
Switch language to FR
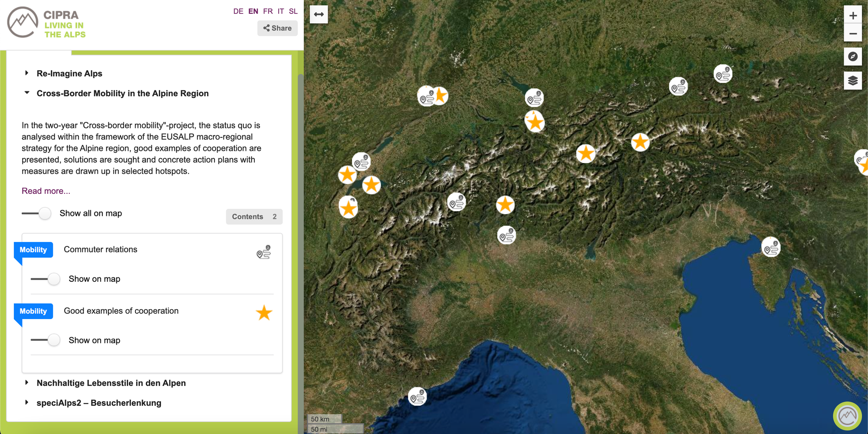click(268, 11)
